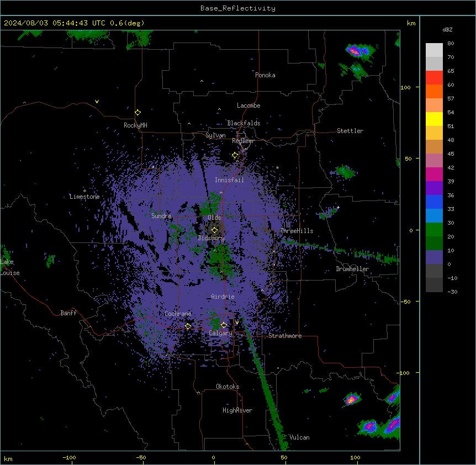Click the Stettler city label
This screenshot has height=465, width=476.
point(350,131)
